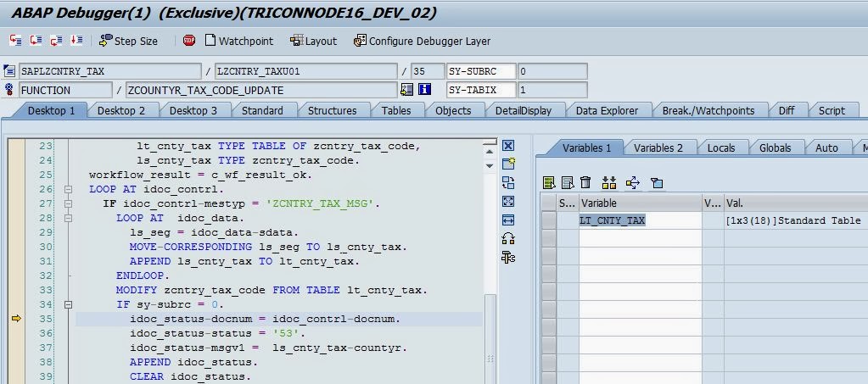Collapse the LOOP AT idoc_contrl block
Screen dimensions: 868x384
68,189
